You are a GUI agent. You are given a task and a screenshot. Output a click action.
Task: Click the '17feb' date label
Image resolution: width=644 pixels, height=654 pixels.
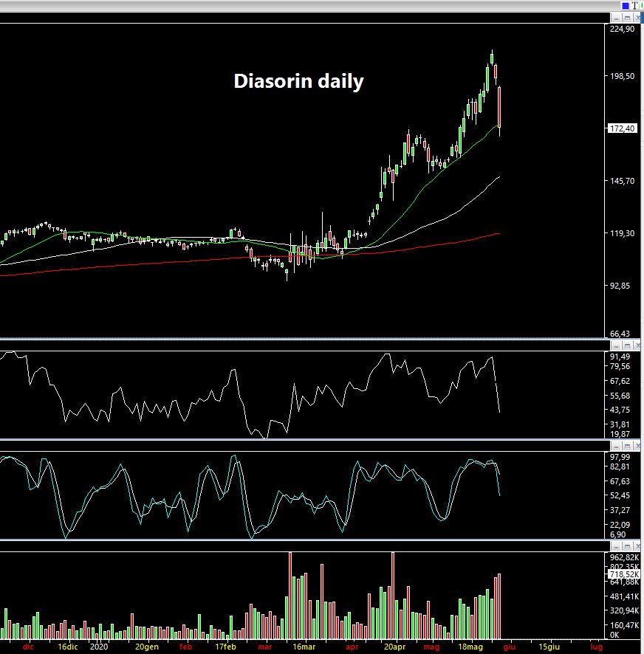tap(225, 647)
